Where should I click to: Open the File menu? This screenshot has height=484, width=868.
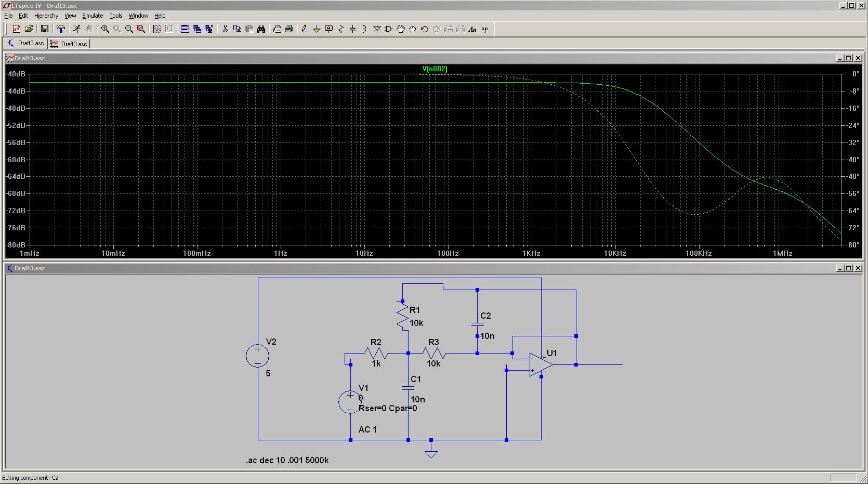[8, 16]
